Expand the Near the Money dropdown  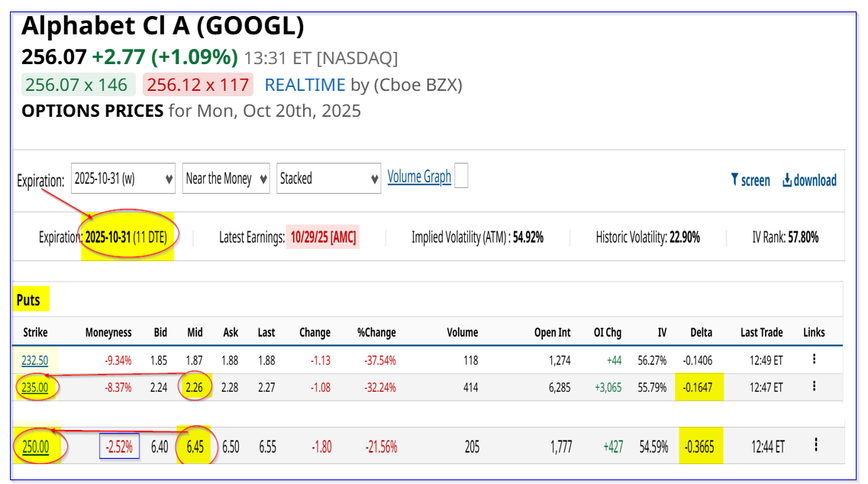(227, 179)
